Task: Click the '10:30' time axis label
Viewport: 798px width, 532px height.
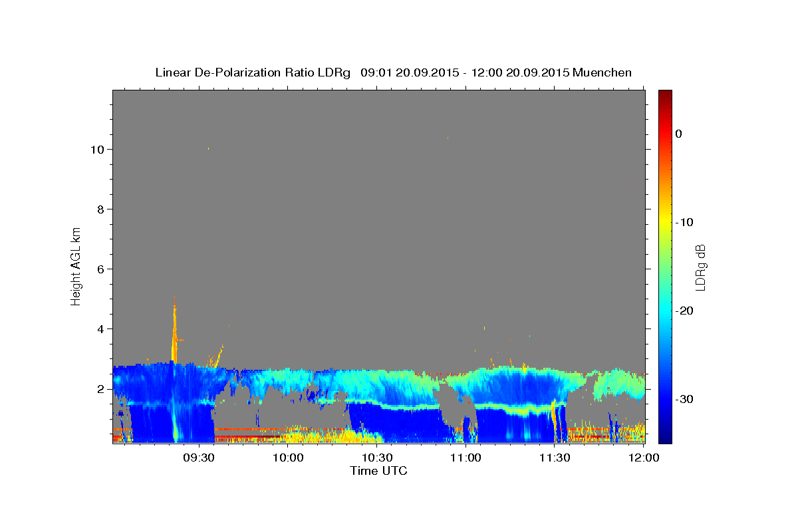Action: (377, 458)
